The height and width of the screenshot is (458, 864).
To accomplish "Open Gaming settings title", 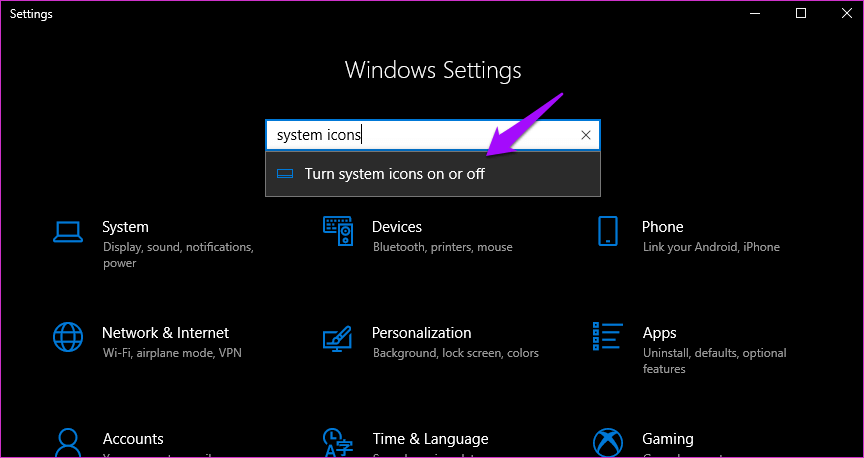I will 668,439.
